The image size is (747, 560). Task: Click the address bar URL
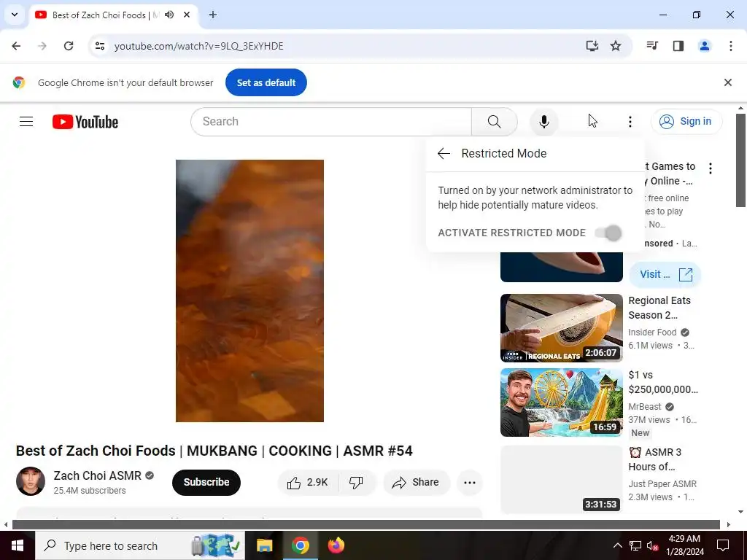tap(198, 46)
